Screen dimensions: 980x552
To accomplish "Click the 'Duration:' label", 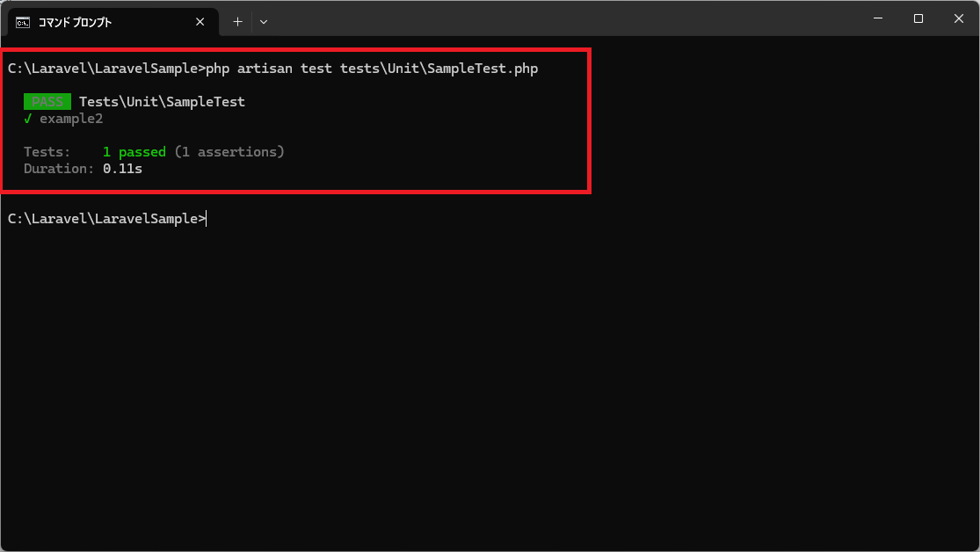I will [59, 169].
